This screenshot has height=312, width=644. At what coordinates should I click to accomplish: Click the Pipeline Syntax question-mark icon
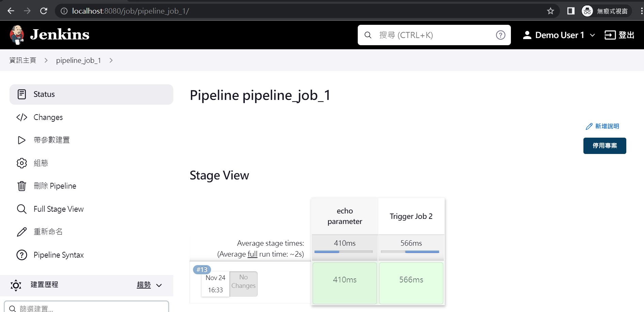[x=22, y=255]
